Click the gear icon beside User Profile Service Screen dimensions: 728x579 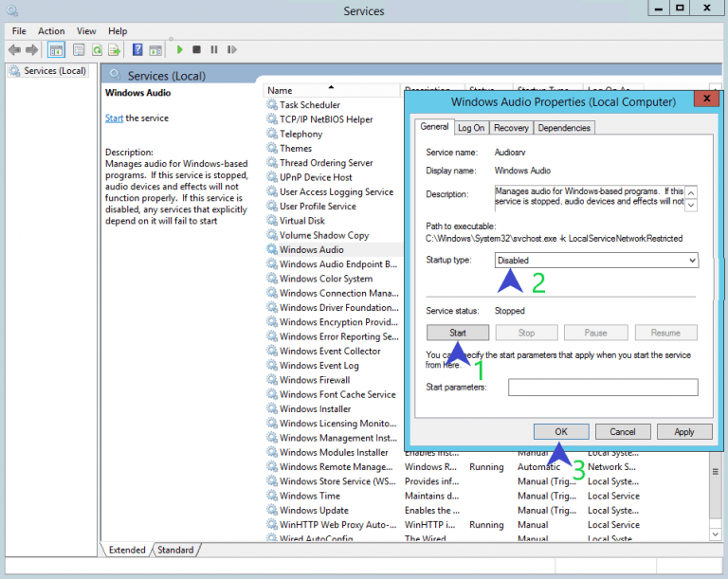(272, 206)
